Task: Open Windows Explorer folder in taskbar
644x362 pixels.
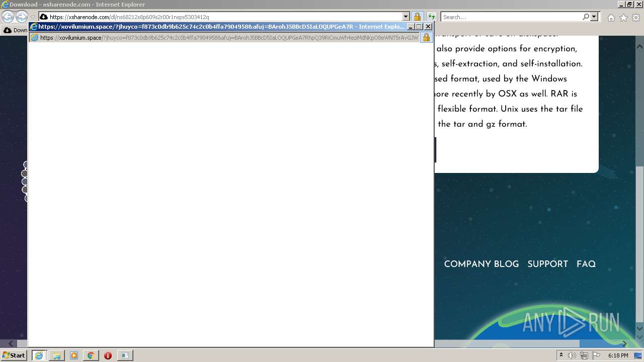Action: pyautogui.click(x=57, y=355)
